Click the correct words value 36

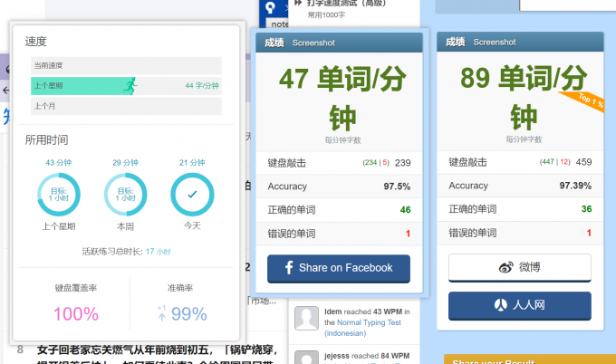click(x=586, y=209)
